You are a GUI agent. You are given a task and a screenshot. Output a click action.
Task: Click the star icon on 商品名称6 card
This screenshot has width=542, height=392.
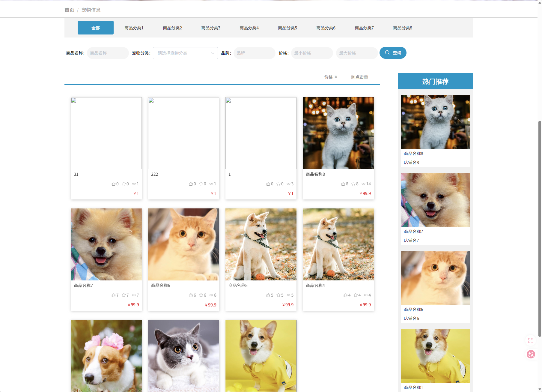201,295
